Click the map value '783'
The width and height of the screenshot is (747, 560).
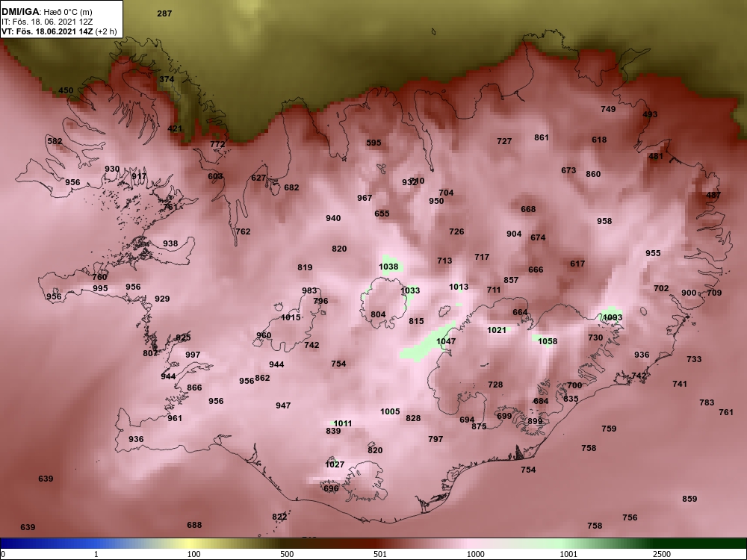click(x=707, y=402)
